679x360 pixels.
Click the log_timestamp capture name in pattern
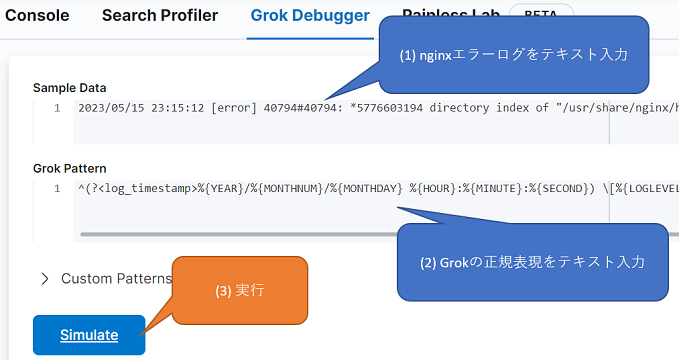(x=148, y=189)
